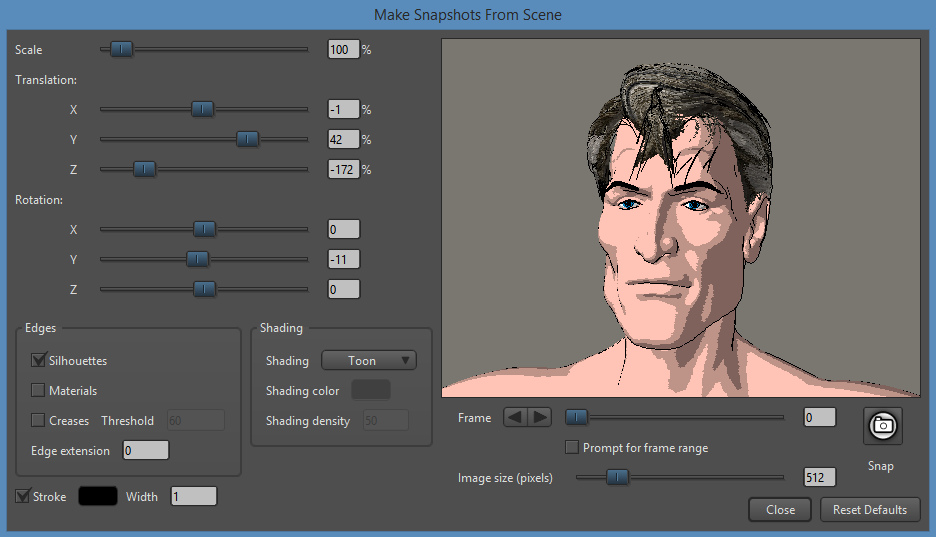Click the Frame slider handle
This screenshot has height=537, width=936.
576,417
